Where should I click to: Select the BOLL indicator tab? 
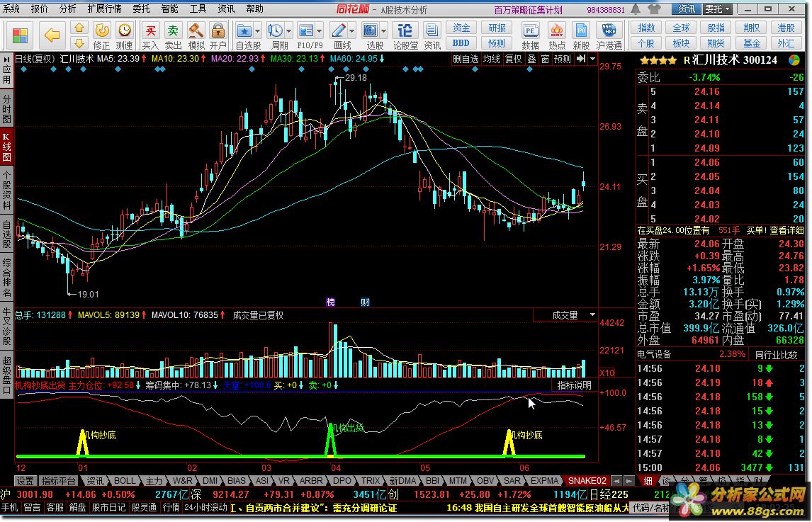pyautogui.click(x=124, y=481)
